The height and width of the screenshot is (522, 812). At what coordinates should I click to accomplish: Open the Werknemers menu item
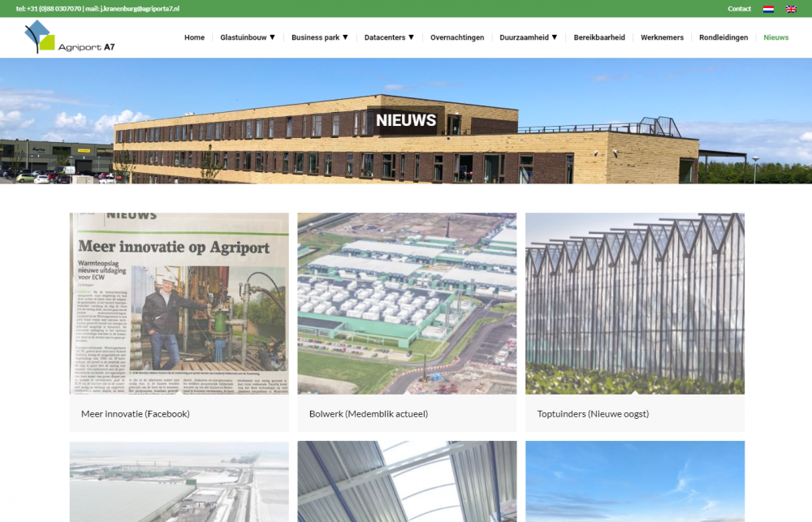click(x=662, y=37)
